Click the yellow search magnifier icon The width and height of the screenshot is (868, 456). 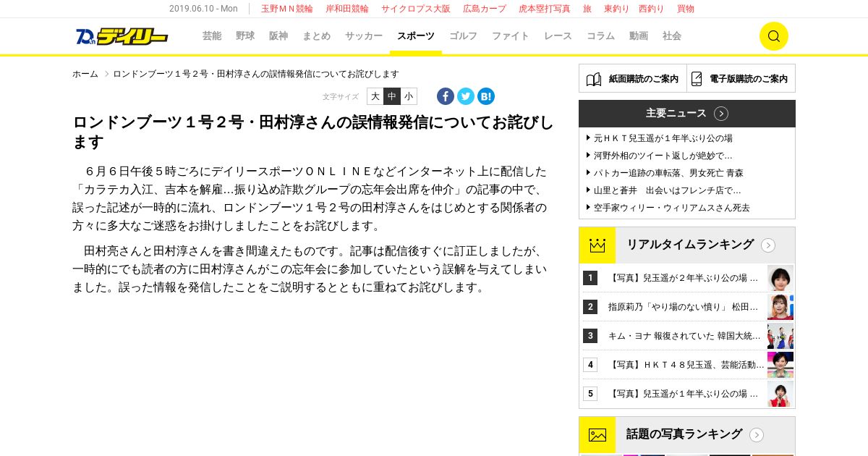click(x=773, y=36)
